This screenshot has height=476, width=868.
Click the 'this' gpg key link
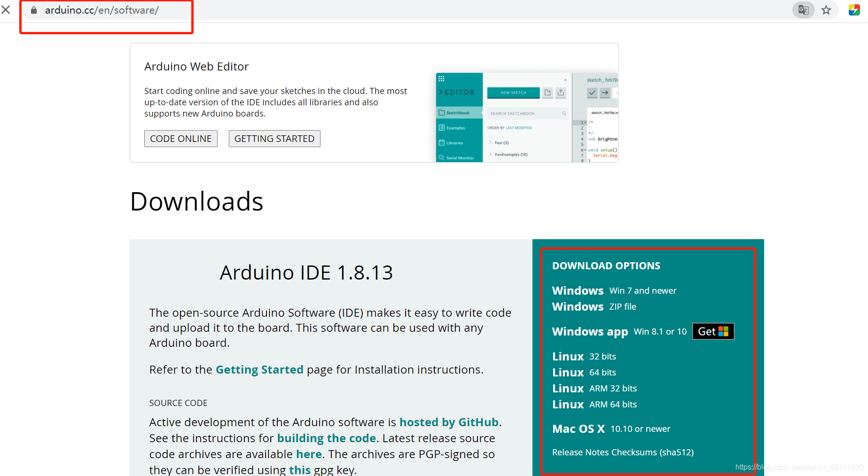300,470
